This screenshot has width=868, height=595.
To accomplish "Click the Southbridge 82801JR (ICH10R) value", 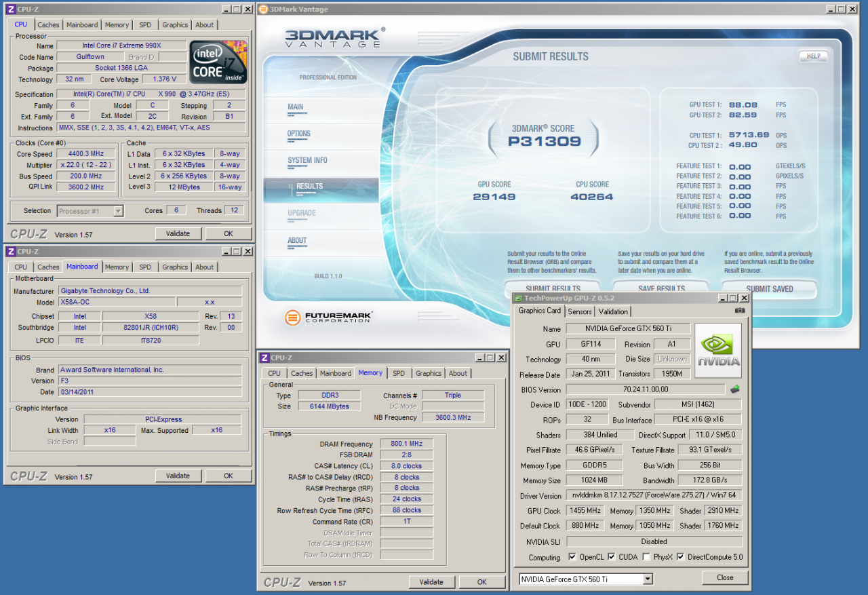I will click(x=151, y=328).
